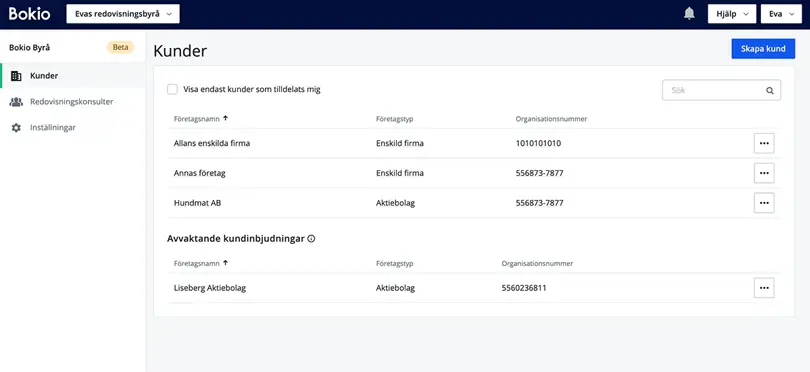
Task: Open Inställningar in the sidebar
Action: (72, 128)
